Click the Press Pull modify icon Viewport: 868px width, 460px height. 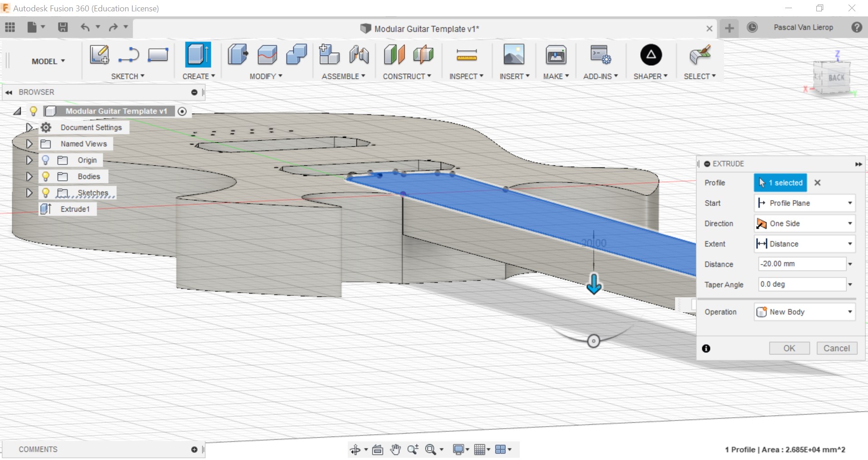238,55
